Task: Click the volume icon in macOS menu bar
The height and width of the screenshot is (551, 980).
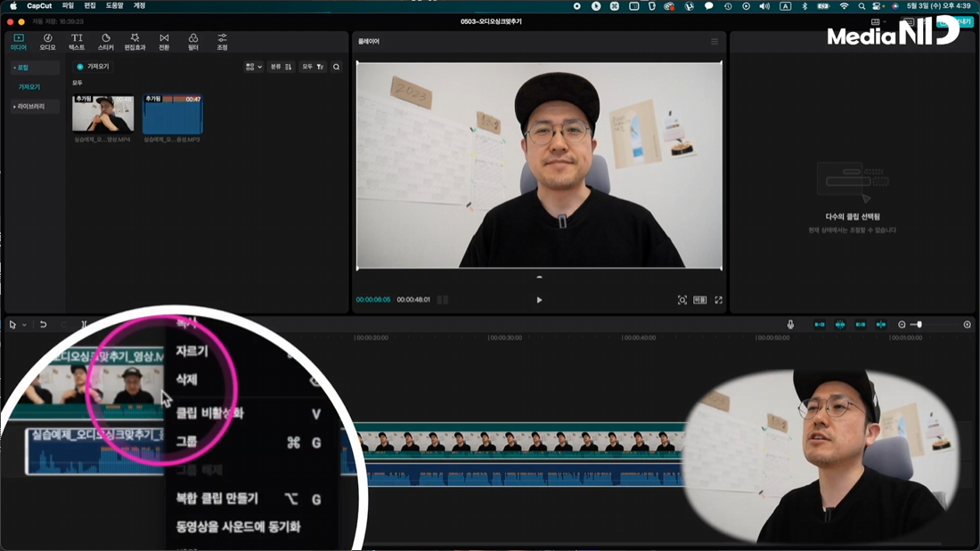Action: [x=764, y=5]
